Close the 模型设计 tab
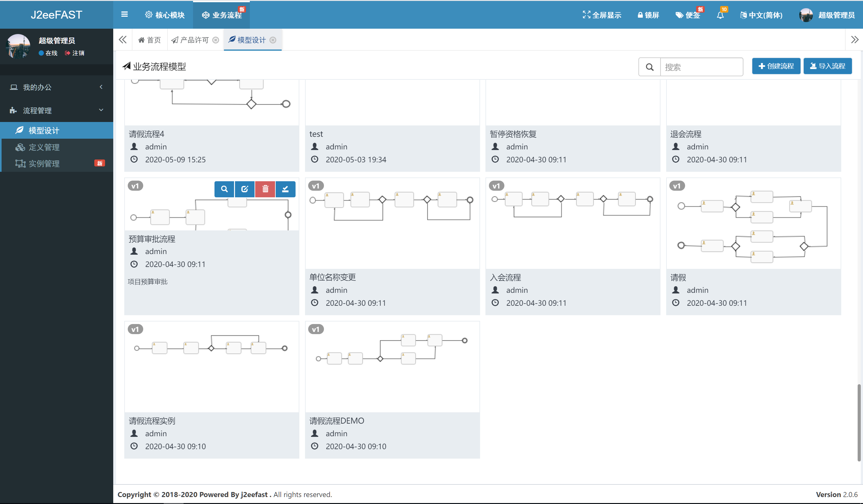 pos(273,40)
